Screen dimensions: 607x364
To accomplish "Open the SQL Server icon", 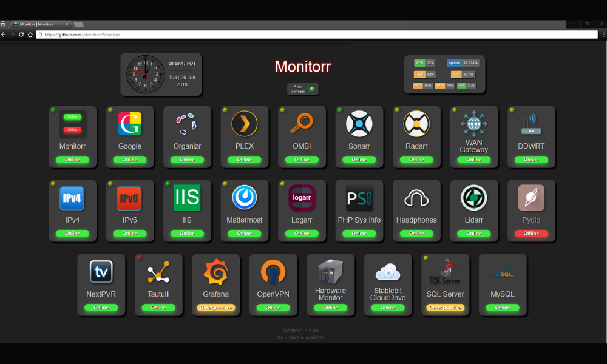I will pos(445,272).
